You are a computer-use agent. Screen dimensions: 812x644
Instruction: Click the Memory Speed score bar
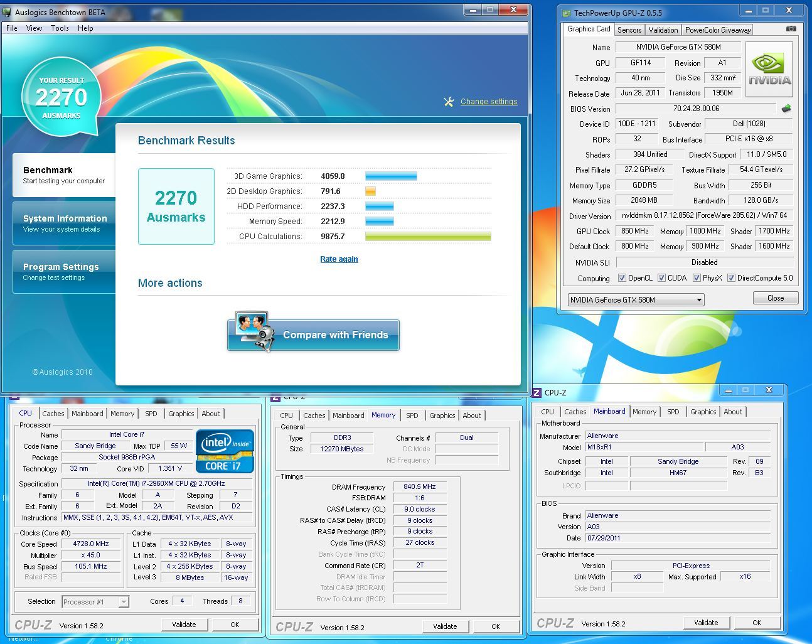380,222
